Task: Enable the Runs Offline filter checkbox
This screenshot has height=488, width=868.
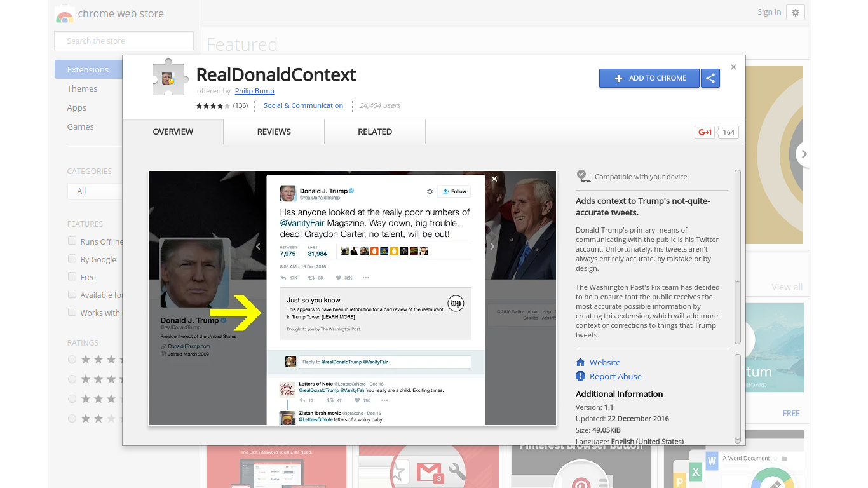Action: coord(72,241)
